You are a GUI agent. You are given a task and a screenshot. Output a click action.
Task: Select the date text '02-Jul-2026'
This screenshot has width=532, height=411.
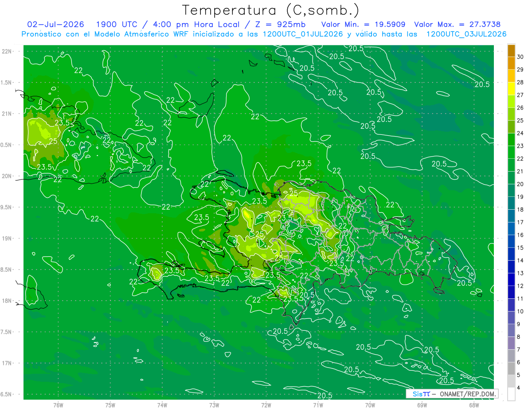coord(55,24)
